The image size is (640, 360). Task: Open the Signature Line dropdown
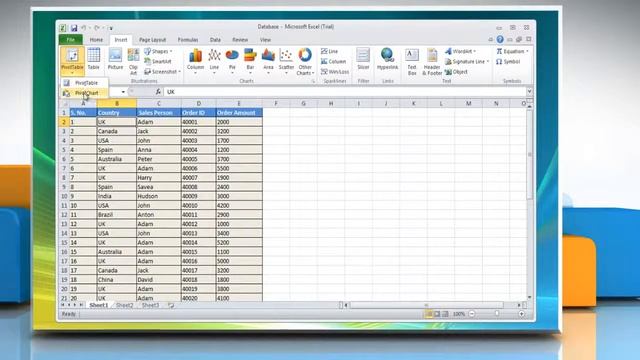click(467, 62)
